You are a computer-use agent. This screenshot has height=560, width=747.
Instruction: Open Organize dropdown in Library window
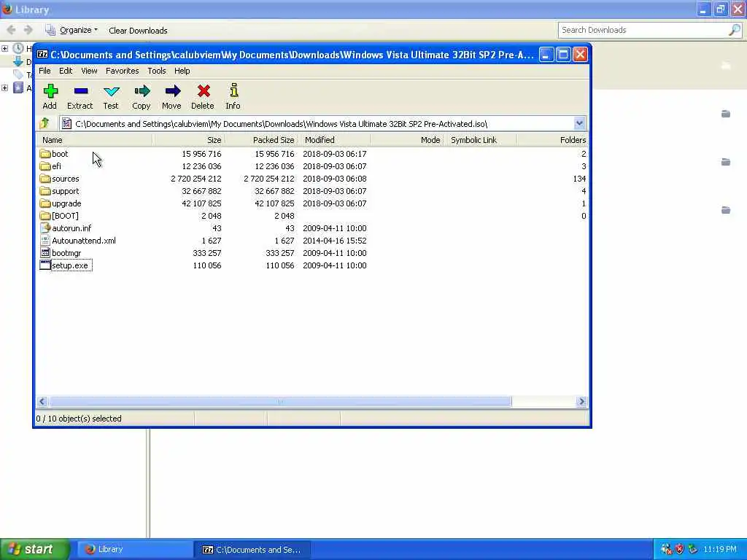coord(71,30)
